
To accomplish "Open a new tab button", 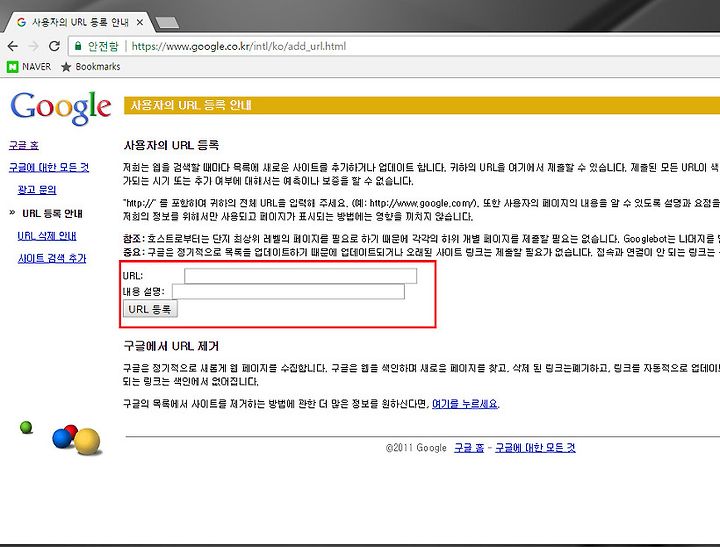I will pos(167,22).
